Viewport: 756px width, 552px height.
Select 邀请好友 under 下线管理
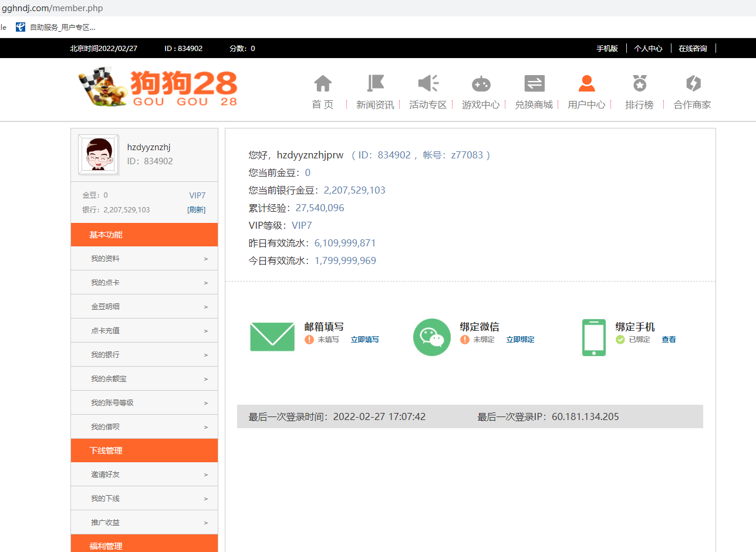coord(144,475)
